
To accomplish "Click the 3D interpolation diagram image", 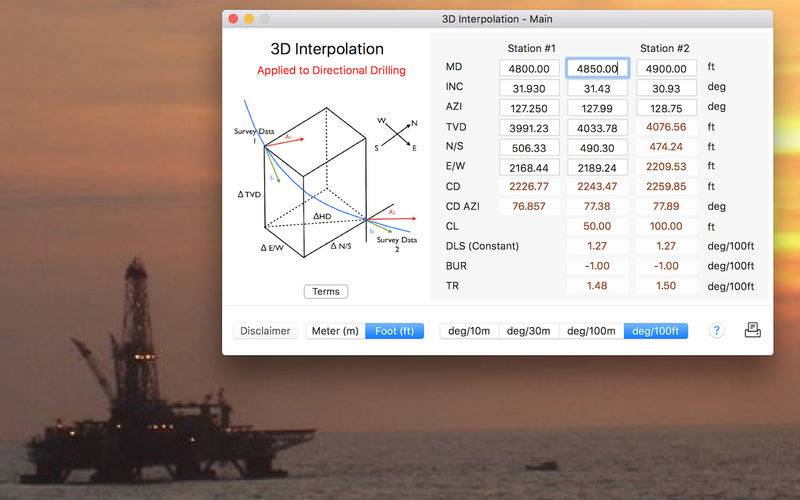I will [x=327, y=179].
